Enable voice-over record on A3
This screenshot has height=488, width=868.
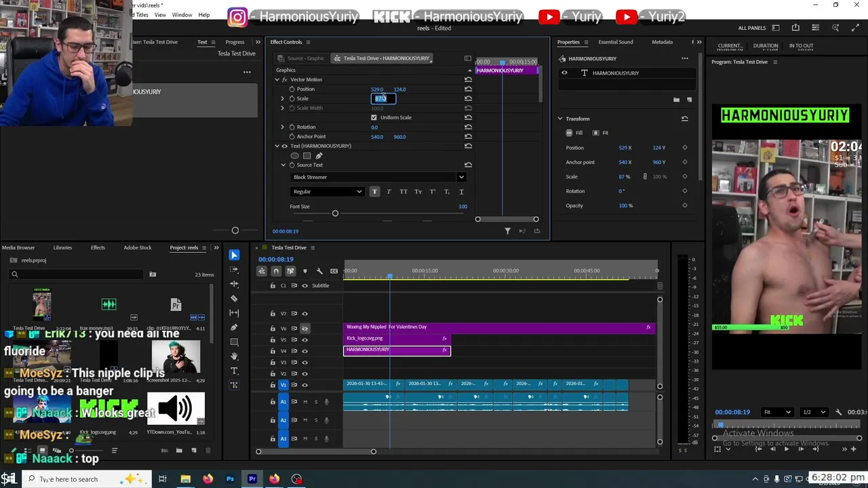click(x=326, y=439)
